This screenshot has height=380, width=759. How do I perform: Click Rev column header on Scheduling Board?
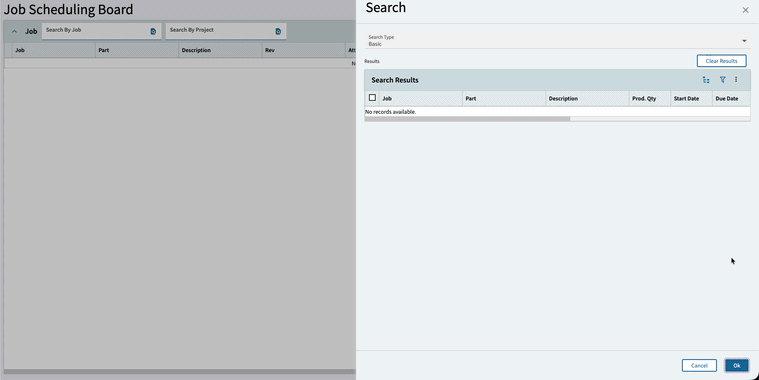[x=304, y=50]
